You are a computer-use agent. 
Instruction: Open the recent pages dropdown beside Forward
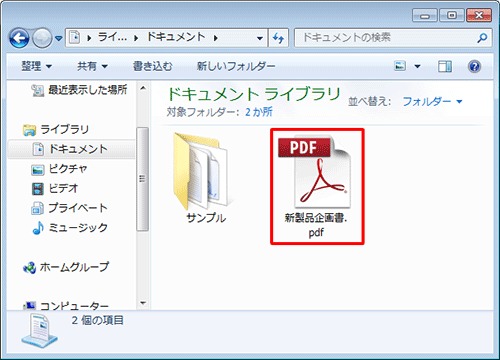tap(59, 39)
